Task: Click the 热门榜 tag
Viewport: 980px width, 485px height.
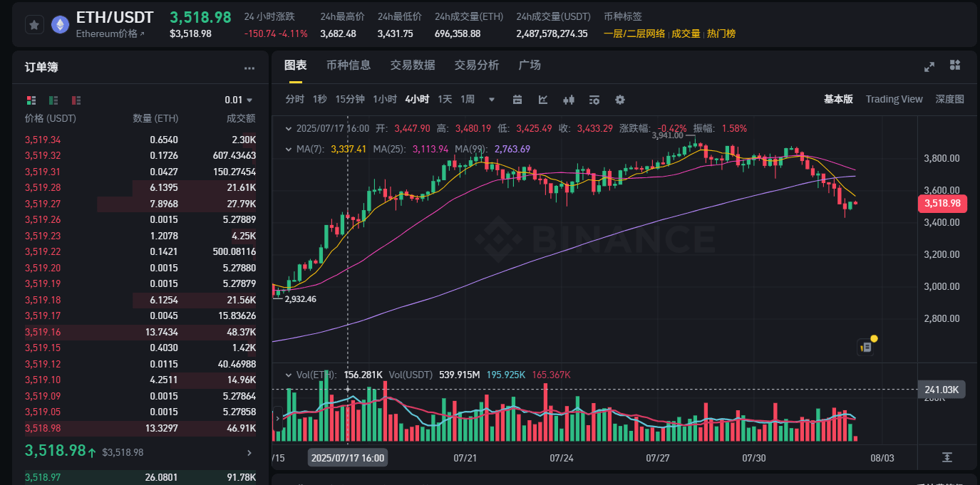Action: coord(721,33)
